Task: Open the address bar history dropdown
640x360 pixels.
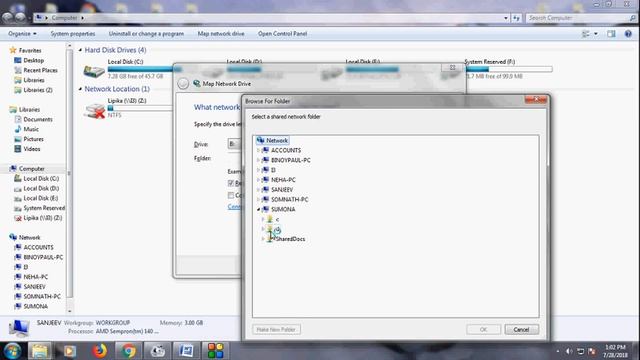Action: tap(506, 18)
